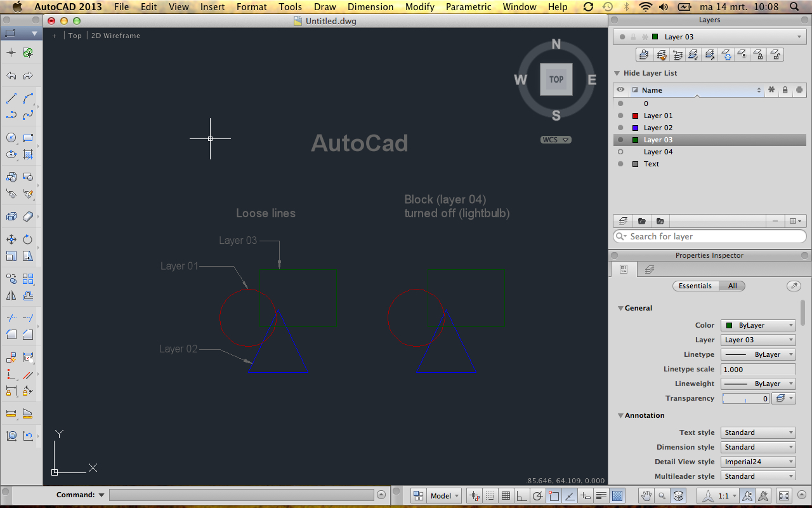Undo the last action from the tool palette
The width and height of the screenshot is (812, 508).
click(x=11, y=76)
